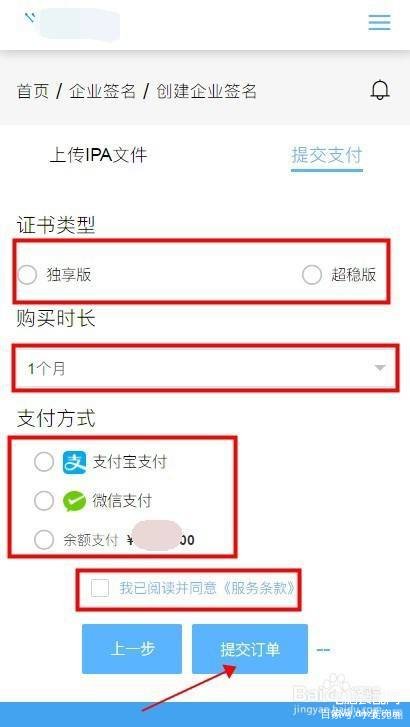
Task: Open 企业签名 breadcrumb link
Action: point(102,91)
